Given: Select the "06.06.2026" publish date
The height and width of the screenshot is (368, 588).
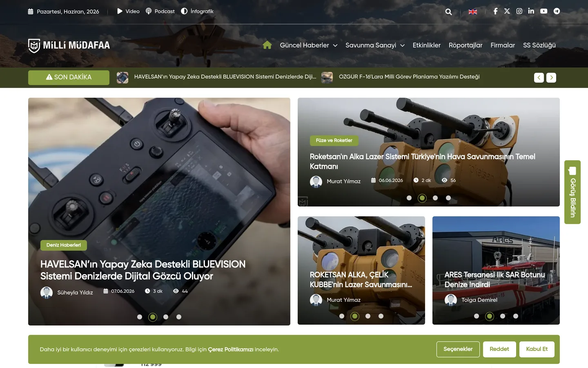Looking at the screenshot, I should coord(391,180).
